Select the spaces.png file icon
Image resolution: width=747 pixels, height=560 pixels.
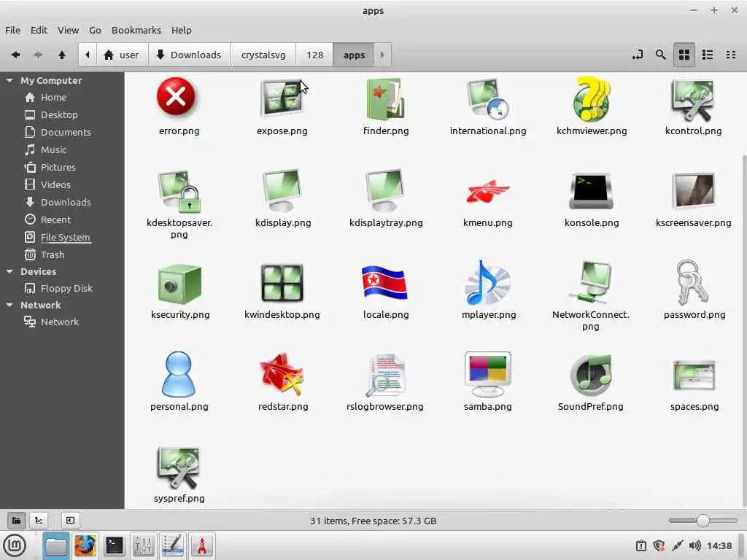pos(694,376)
